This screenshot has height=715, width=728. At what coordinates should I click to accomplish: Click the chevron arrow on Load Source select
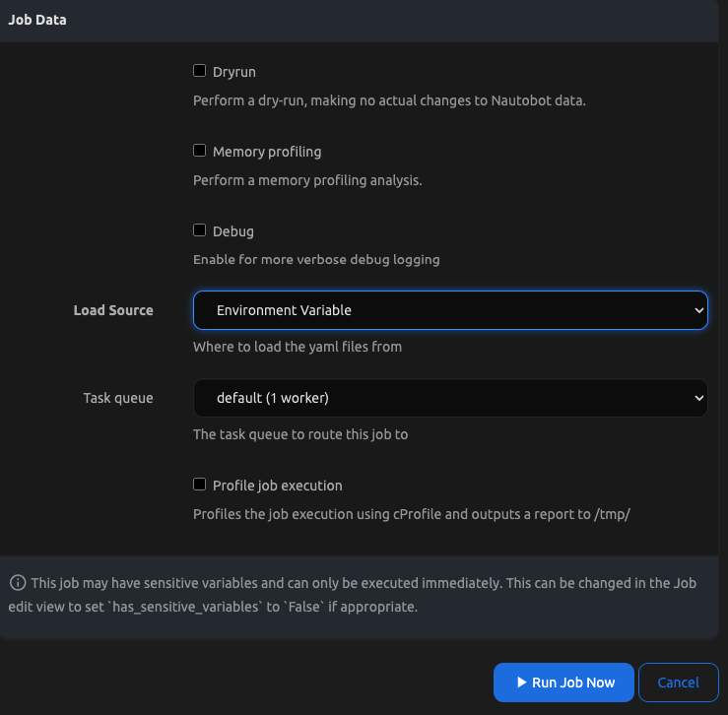coord(698,310)
